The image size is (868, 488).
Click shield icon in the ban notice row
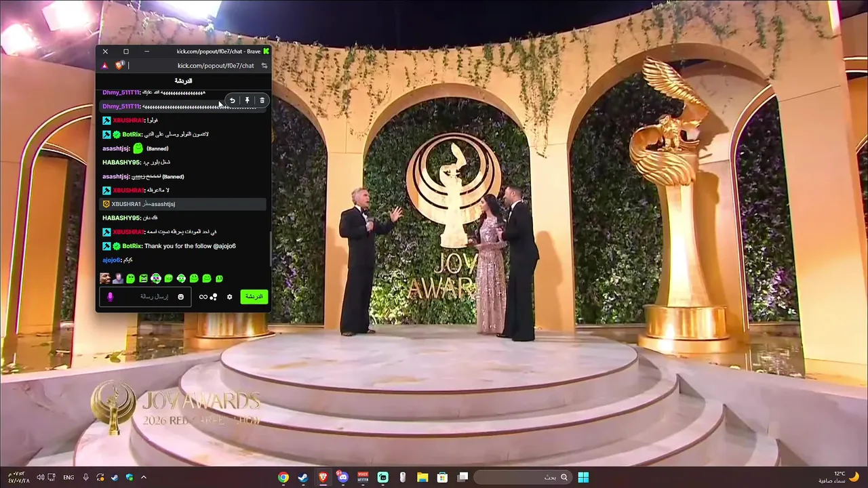pyautogui.click(x=106, y=204)
